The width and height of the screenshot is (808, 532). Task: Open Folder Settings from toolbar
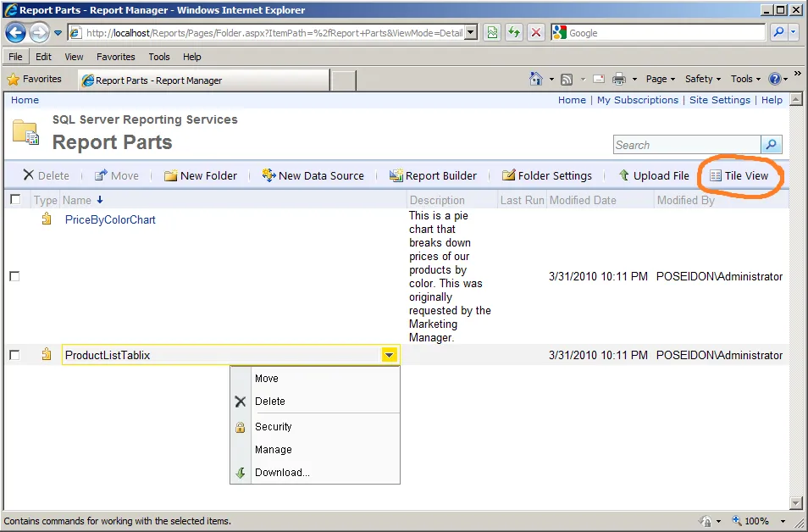click(x=547, y=176)
